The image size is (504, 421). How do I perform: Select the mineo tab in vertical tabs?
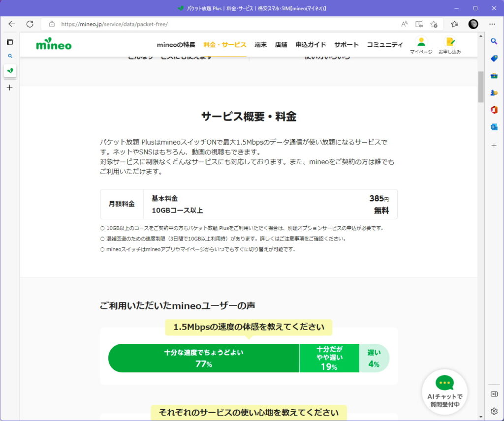point(10,71)
